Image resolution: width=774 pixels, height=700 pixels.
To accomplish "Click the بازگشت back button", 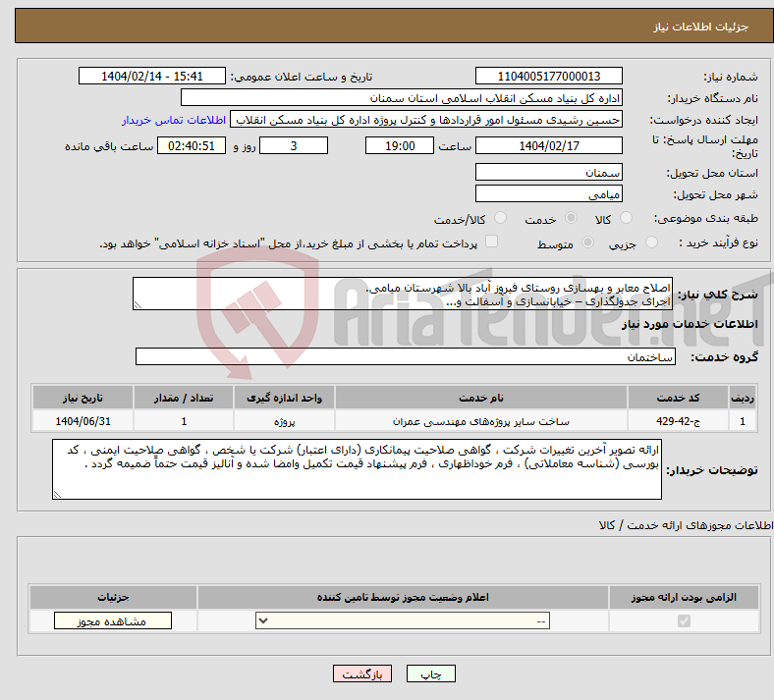I will tap(362, 673).
